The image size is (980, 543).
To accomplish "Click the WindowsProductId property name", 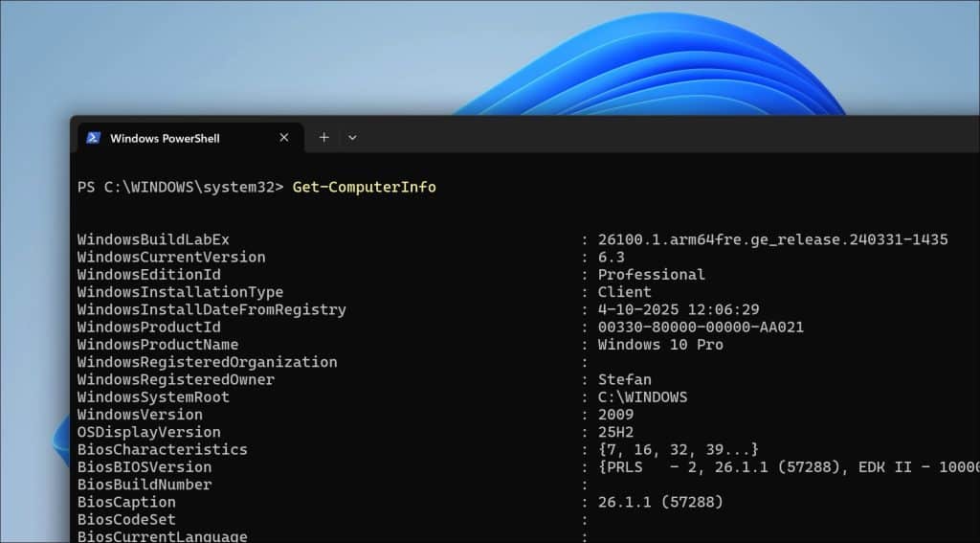I will tap(148, 328).
